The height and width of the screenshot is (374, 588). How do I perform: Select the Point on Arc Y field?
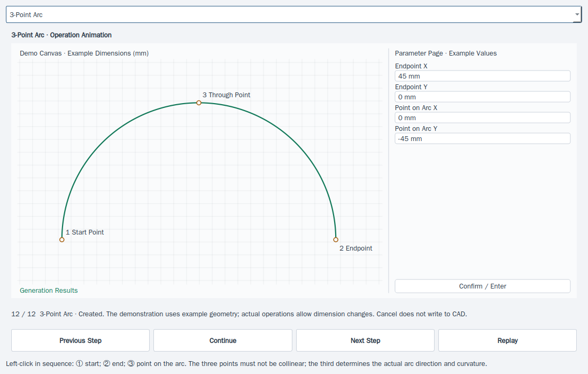coord(482,139)
